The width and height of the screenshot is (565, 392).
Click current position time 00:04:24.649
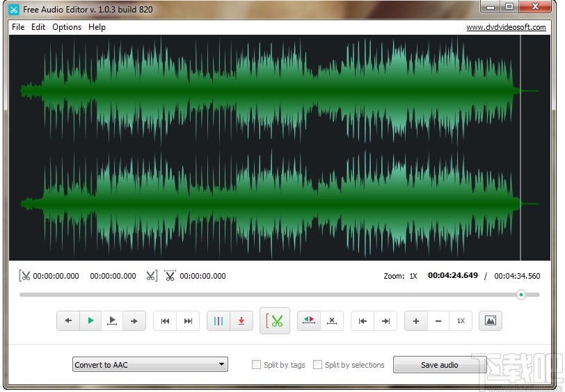pos(452,275)
